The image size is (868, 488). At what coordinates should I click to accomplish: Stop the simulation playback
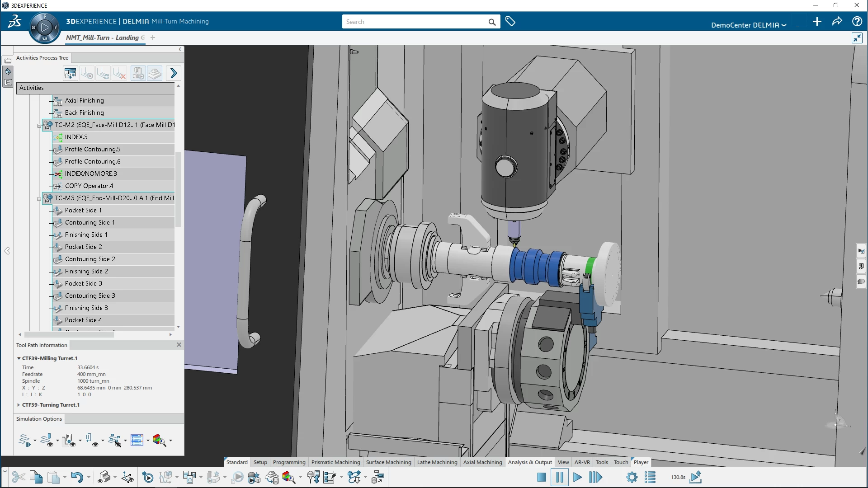click(x=541, y=477)
